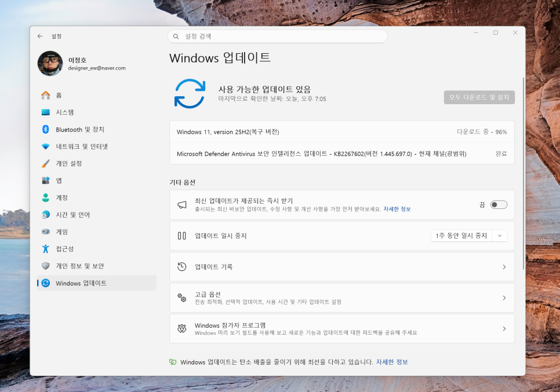The image size is (560, 392).
Task: Select the 접근성 accessibility figure icon
Action: (x=46, y=248)
